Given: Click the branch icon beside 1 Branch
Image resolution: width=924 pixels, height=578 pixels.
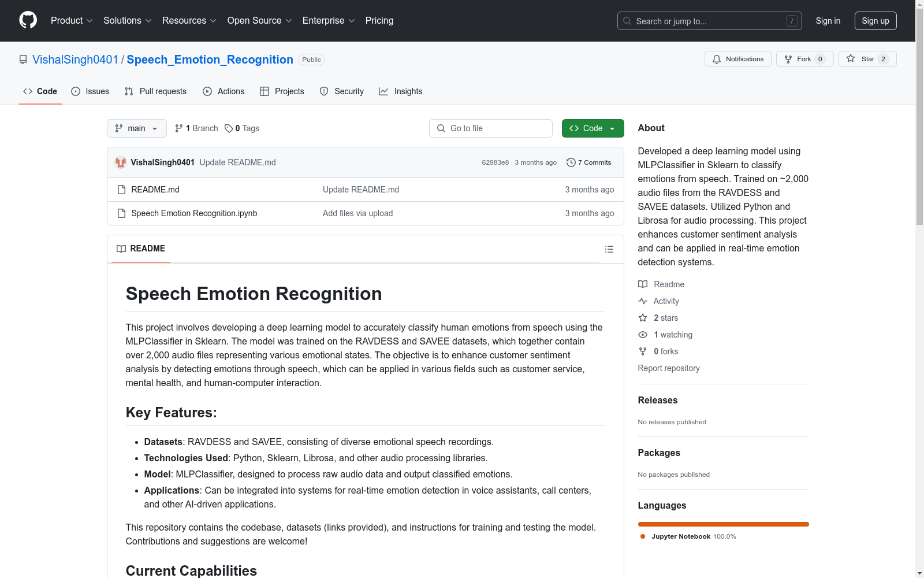Looking at the screenshot, I should 179,128.
